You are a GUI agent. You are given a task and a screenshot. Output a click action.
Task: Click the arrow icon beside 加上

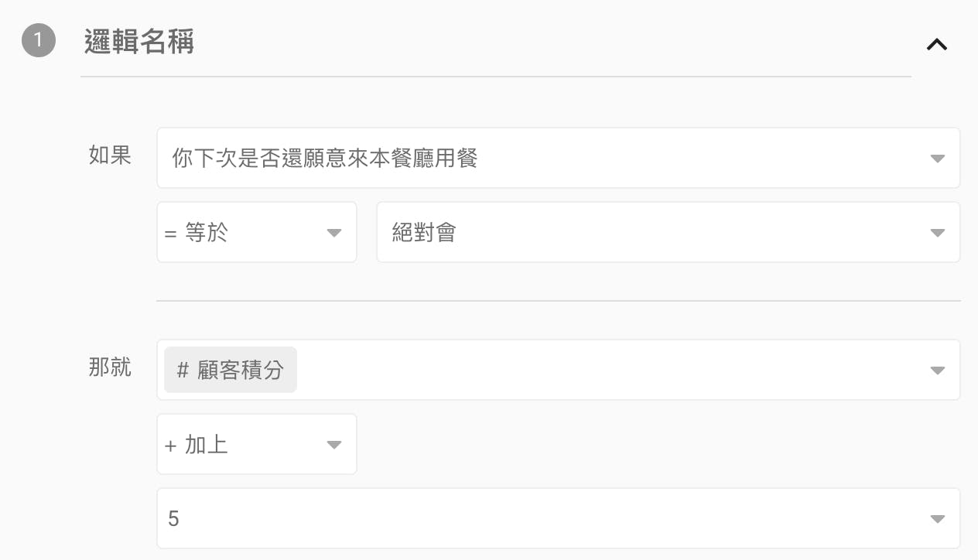coord(334,445)
